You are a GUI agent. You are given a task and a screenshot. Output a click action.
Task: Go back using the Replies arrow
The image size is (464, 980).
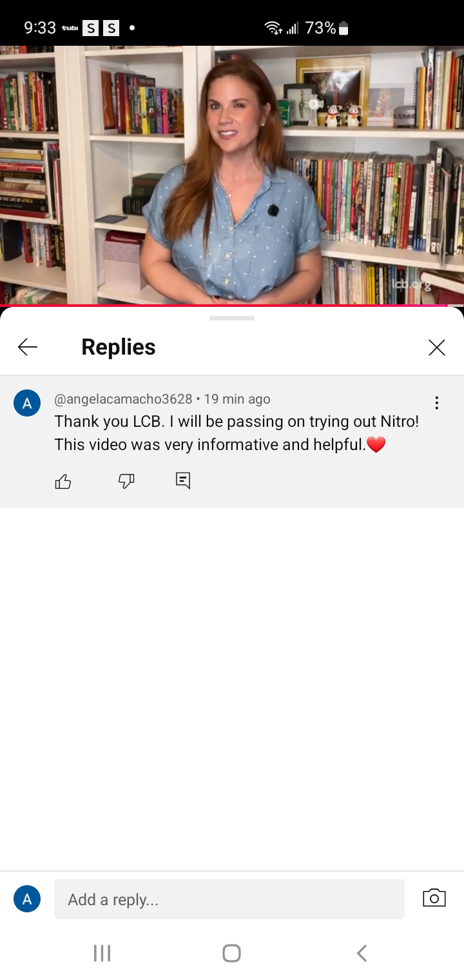point(28,348)
